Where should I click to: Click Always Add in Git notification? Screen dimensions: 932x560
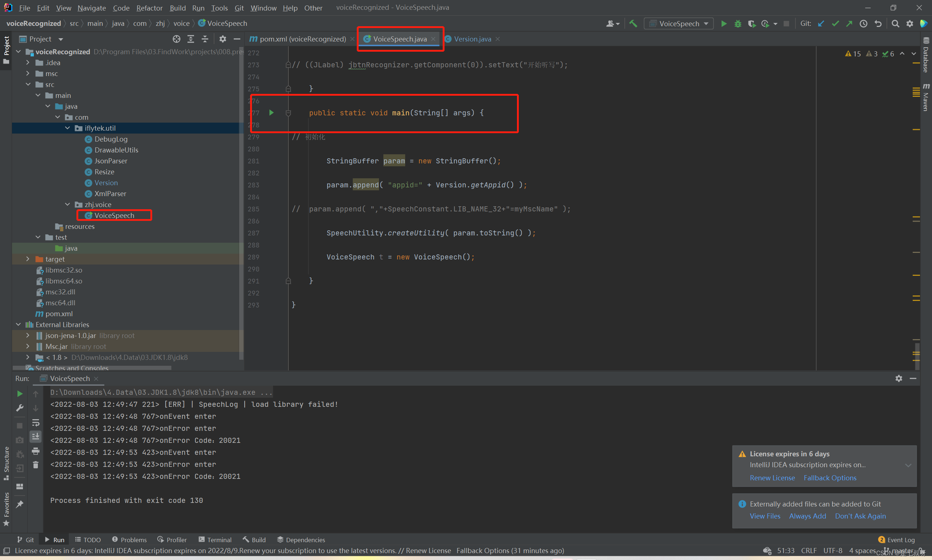pyautogui.click(x=807, y=516)
